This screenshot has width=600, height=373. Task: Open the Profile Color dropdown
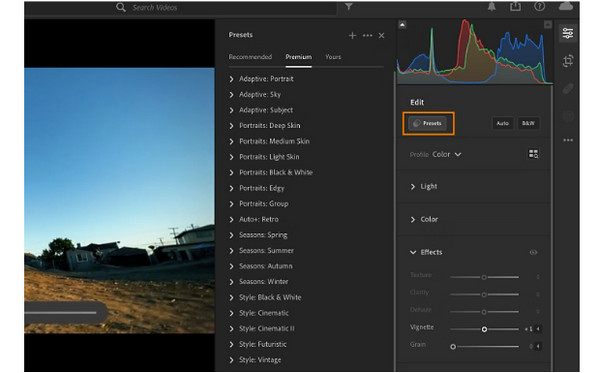click(x=446, y=155)
